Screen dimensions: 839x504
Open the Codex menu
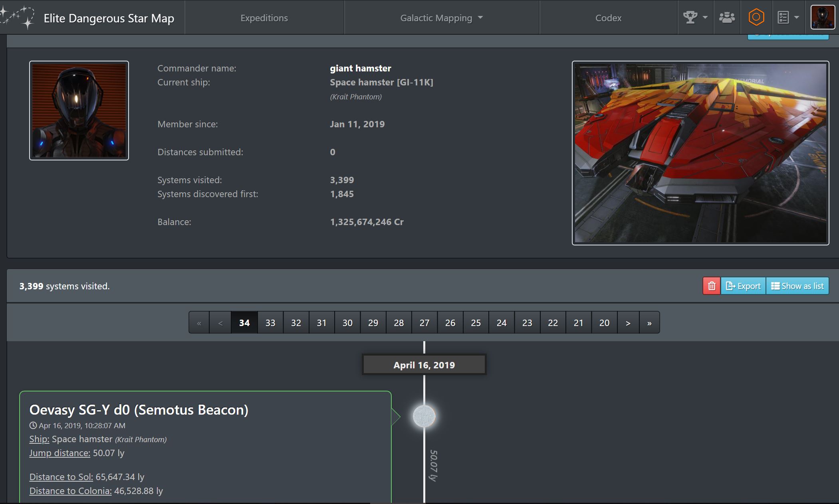coord(608,18)
